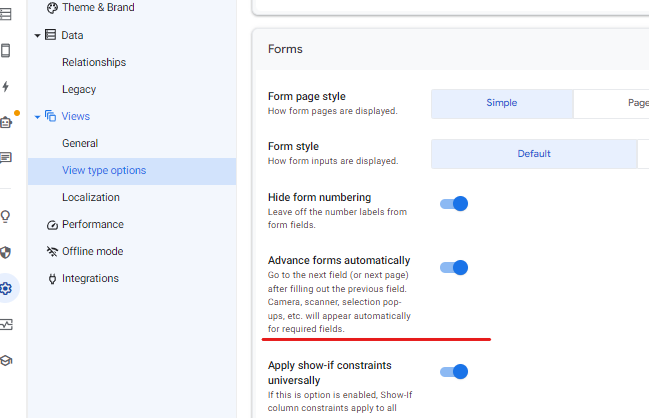
Task: Open Manage monitor icon in left rail
Action: 6,324
